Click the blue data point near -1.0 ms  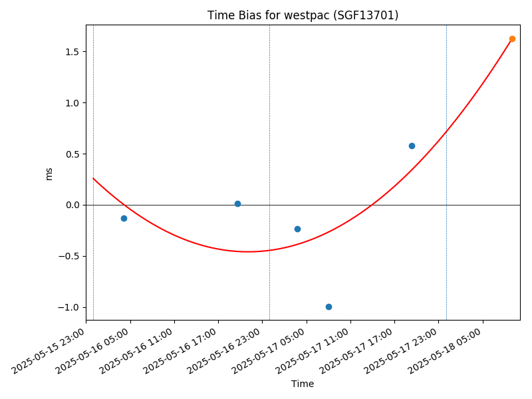329,307
